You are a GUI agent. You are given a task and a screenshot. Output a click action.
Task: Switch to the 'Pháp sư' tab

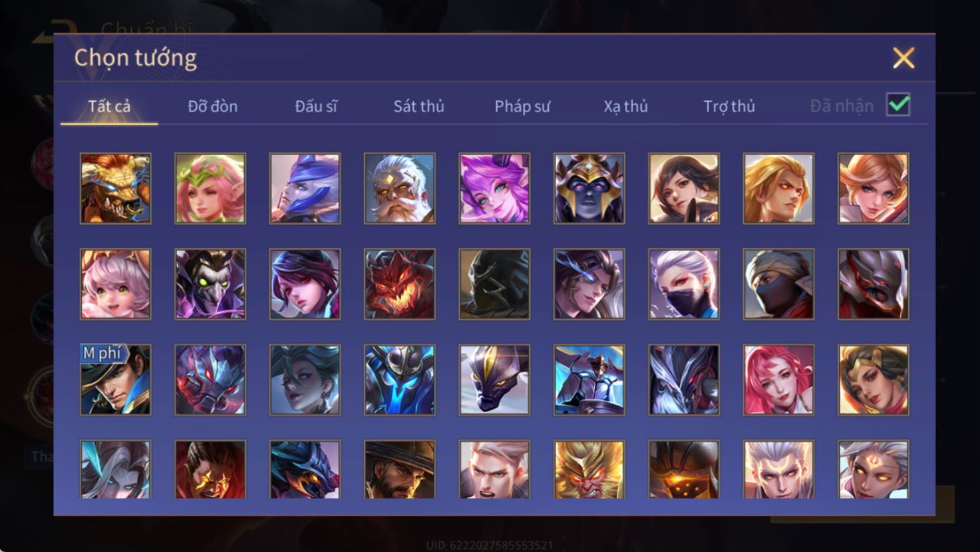click(x=522, y=107)
